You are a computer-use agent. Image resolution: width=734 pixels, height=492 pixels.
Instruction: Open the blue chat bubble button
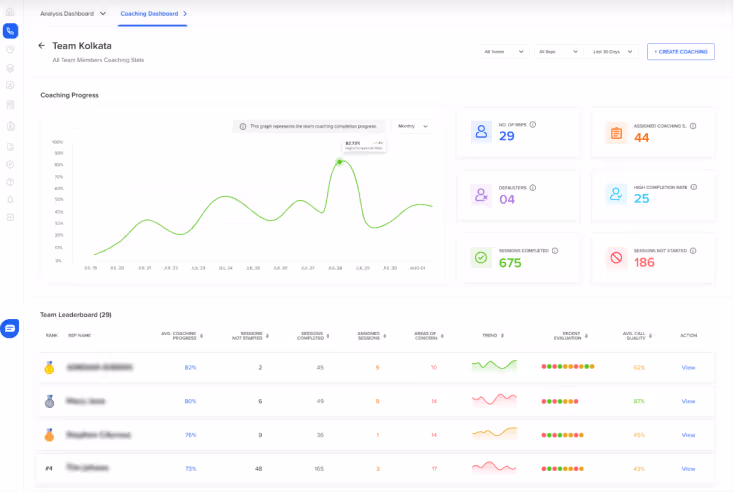point(10,329)
